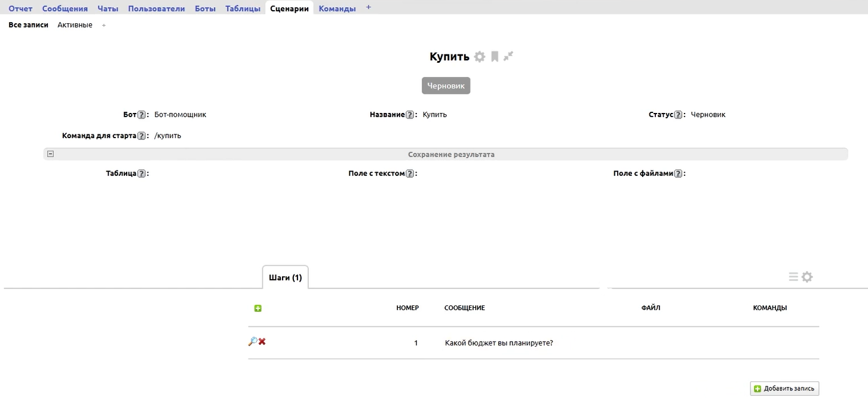The width and height of the screenshot is (868, 416).
Task: Click ФАЙЛ column header
Action: pos(651,308)
